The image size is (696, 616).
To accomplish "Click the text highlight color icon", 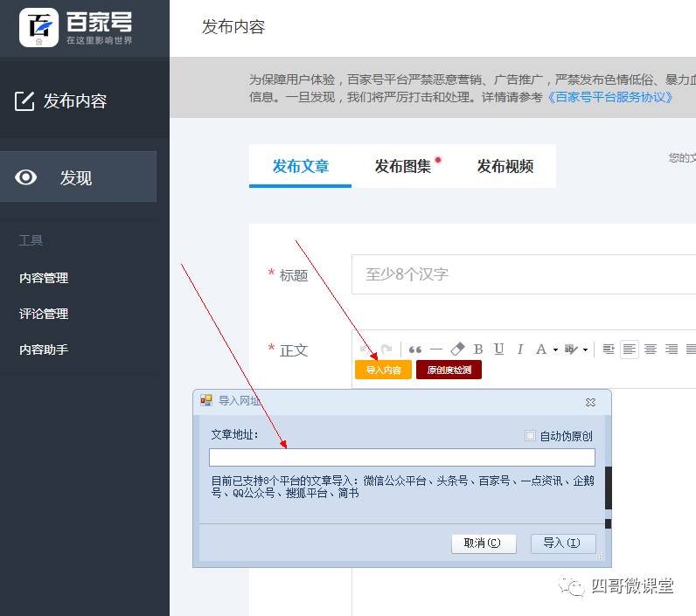I will [571, 350].
